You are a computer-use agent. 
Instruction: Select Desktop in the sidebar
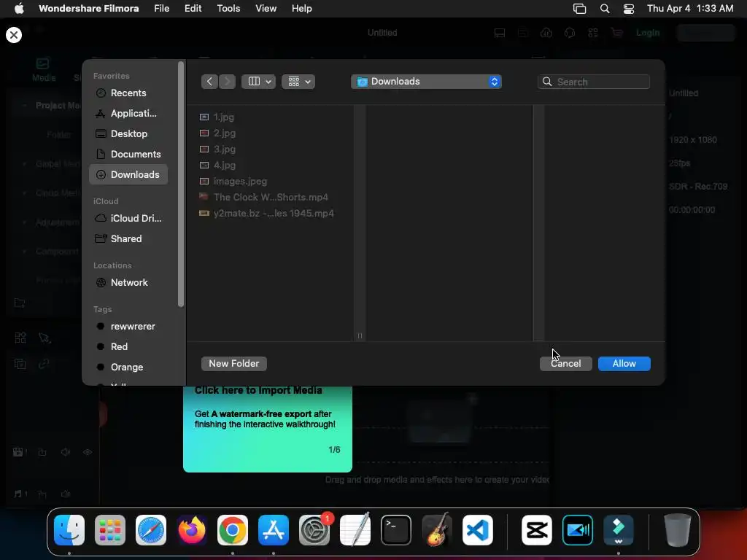(128, 134)
